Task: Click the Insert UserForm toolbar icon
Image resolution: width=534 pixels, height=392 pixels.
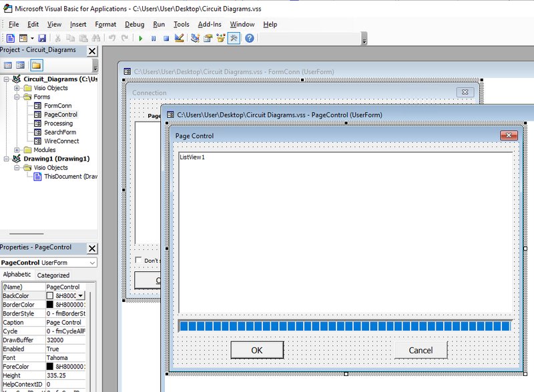Action: tap(23, 38)
